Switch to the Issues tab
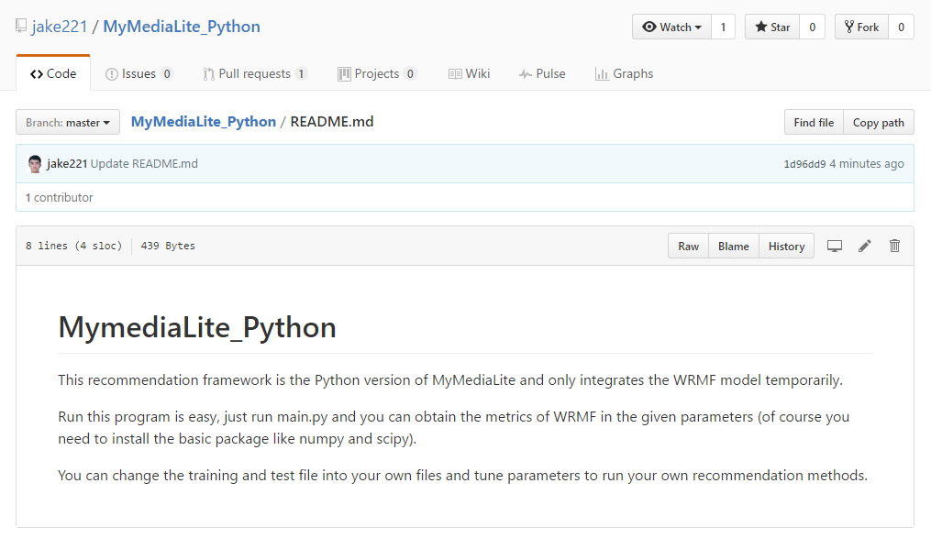This screenshot has height=560, width=931. (139, 73)
